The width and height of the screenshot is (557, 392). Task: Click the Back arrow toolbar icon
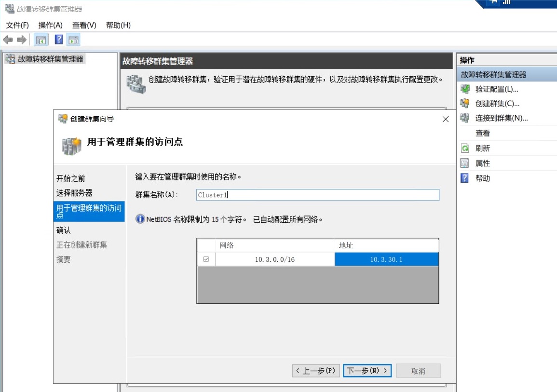8,40
